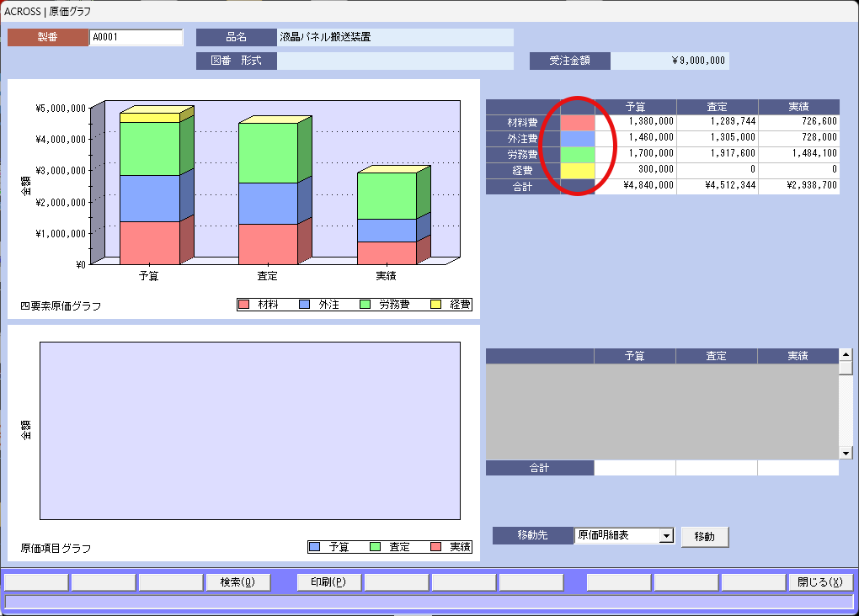Viewport: 859px width, 616px height.
Task: Click the 受注金額 field showing ¥9,000,000
Action: click(x=670, y=61)
